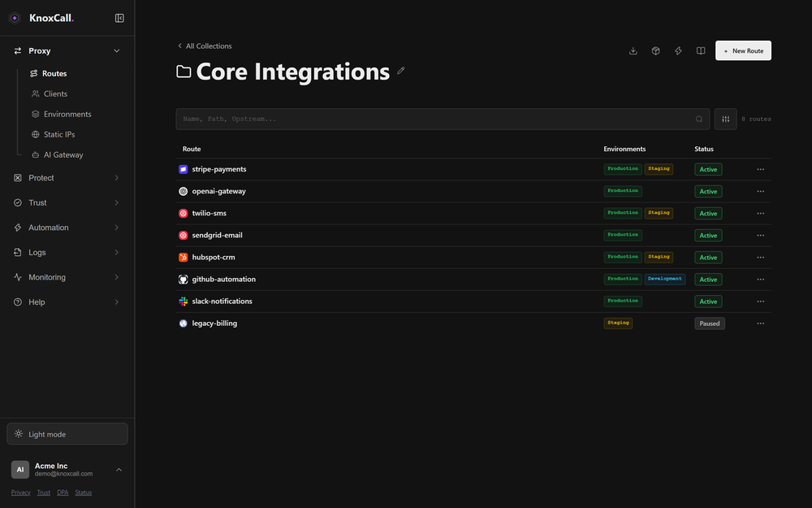Open the hubspot-crm route
Screen dimensions: 812x508
tap(214, 258)
